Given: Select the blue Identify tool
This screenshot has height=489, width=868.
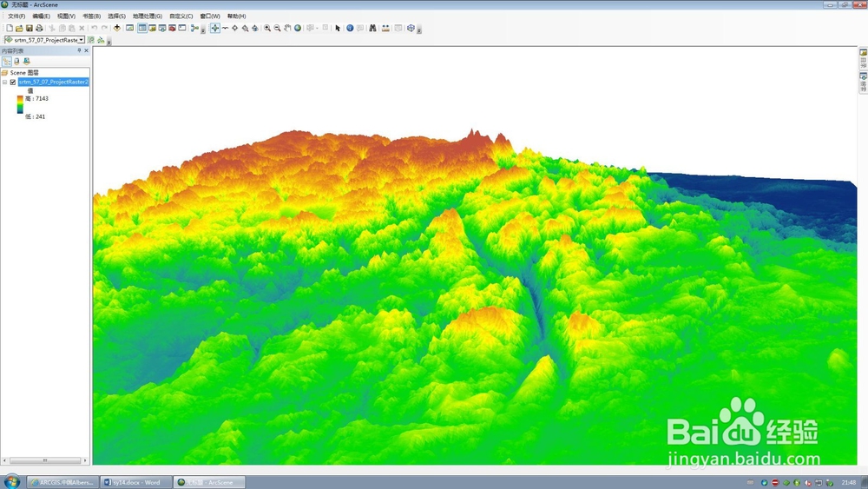Looking at the screenshot, I should pyautogui.click(x=350, y=28).
